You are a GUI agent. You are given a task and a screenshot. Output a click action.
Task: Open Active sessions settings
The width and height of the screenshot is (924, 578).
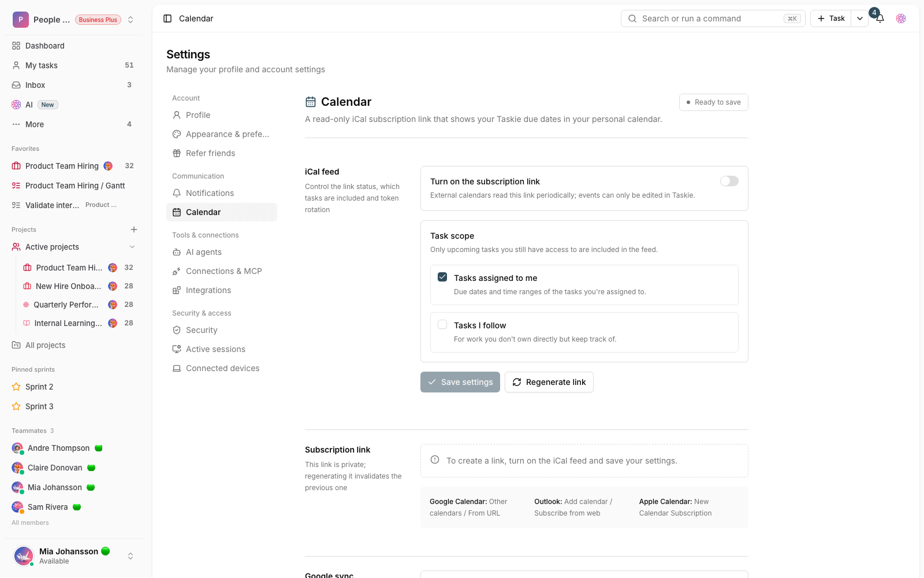tap(222, 349)
